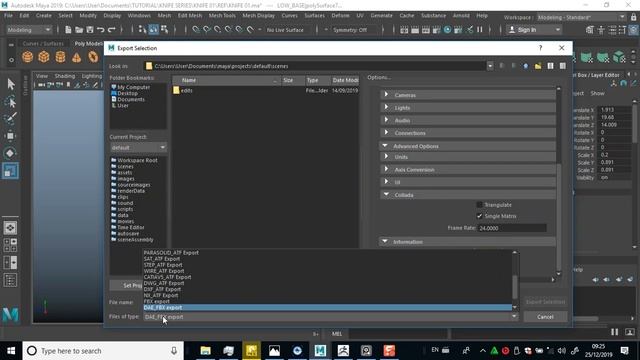The width and height of the screenshot is (640, 360).
Task: Switch to the Curves / Surfaces shelf tab
Action: coord(43,43)
